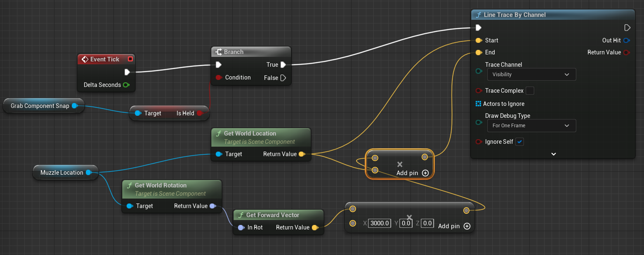This screenshot has height=255, width=644.
Task: Click the selected add node's output pin
Action: (425, 157)
